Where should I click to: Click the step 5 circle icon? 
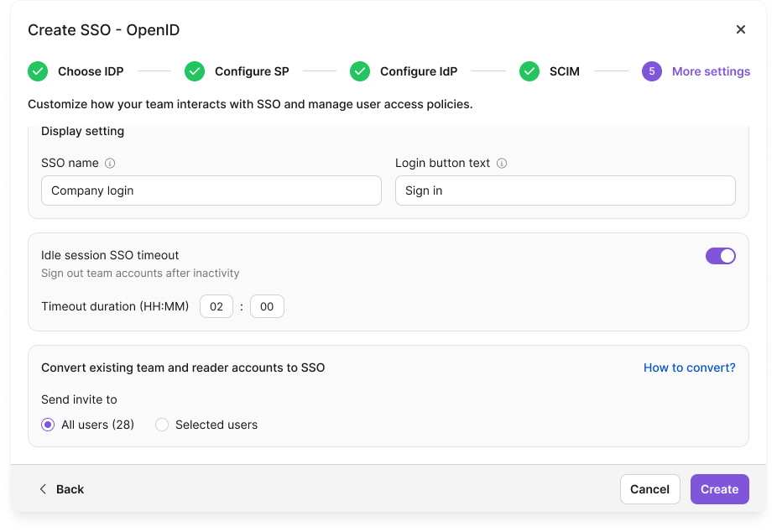(652, 71)
